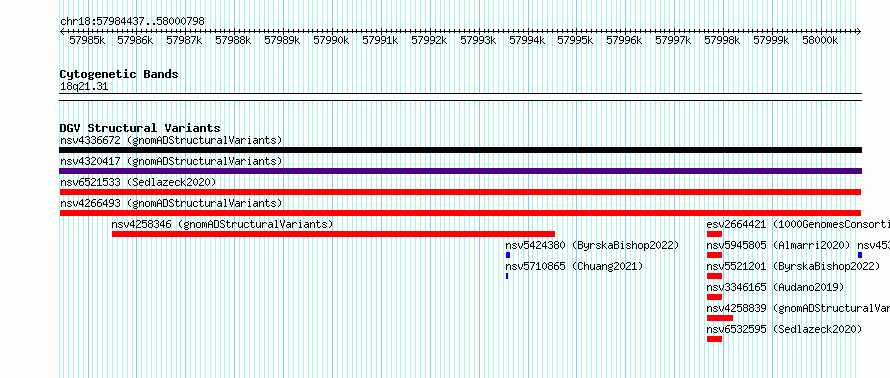
Task: Click the red nsv6521533 Sedlazeck2020 bar
Action: (460, 192)
